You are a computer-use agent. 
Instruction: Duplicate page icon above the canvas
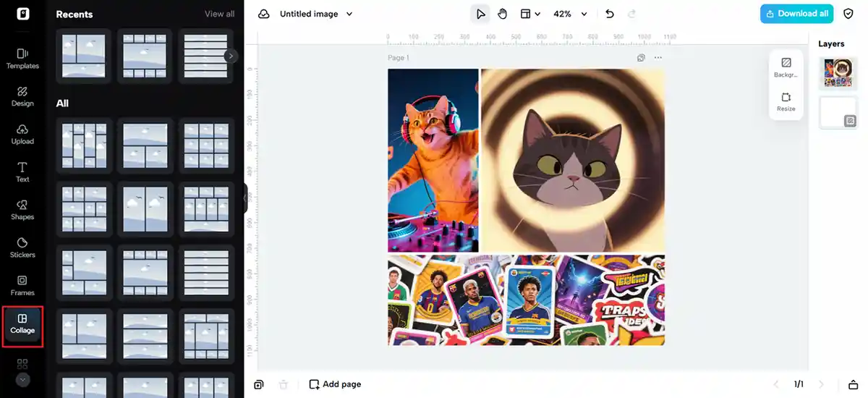(641, 58)
